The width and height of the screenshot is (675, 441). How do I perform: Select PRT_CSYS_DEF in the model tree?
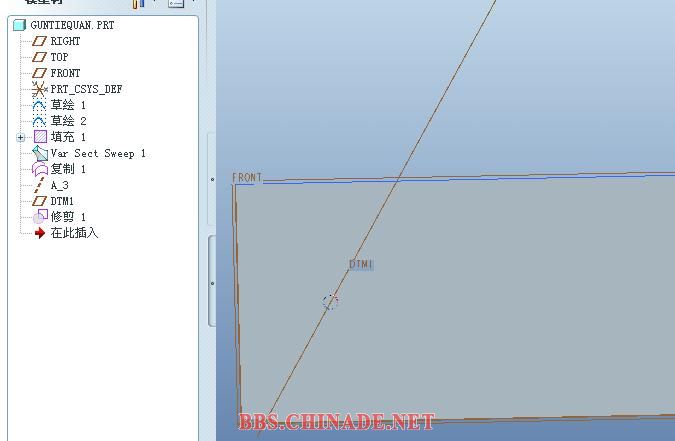(86, 89)
